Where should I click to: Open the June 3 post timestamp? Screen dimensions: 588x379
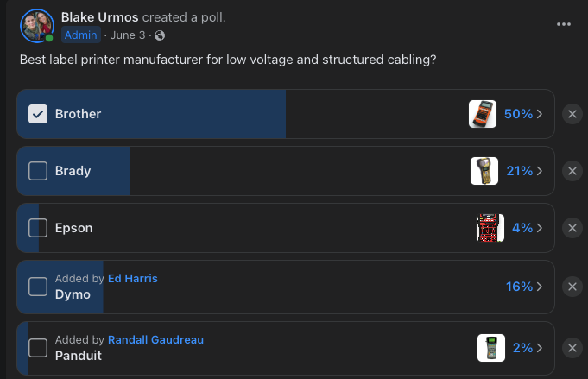pos(127,35)
